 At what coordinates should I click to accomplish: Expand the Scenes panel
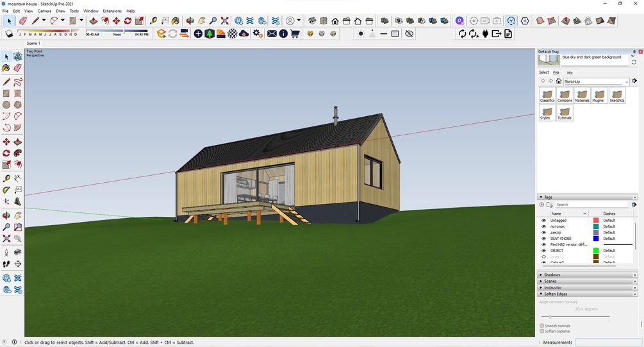click(x=541, y=281)
